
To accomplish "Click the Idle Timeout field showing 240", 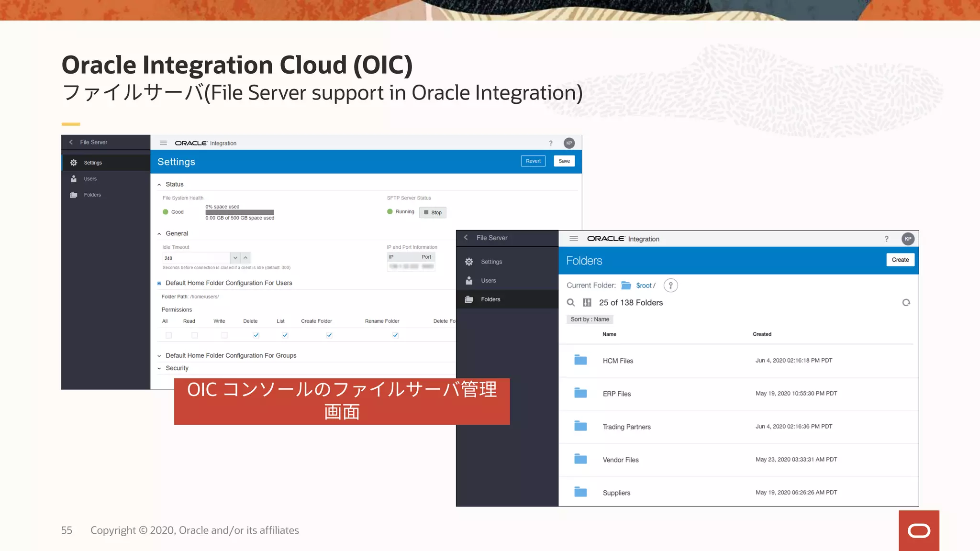I will click(196, 258).
